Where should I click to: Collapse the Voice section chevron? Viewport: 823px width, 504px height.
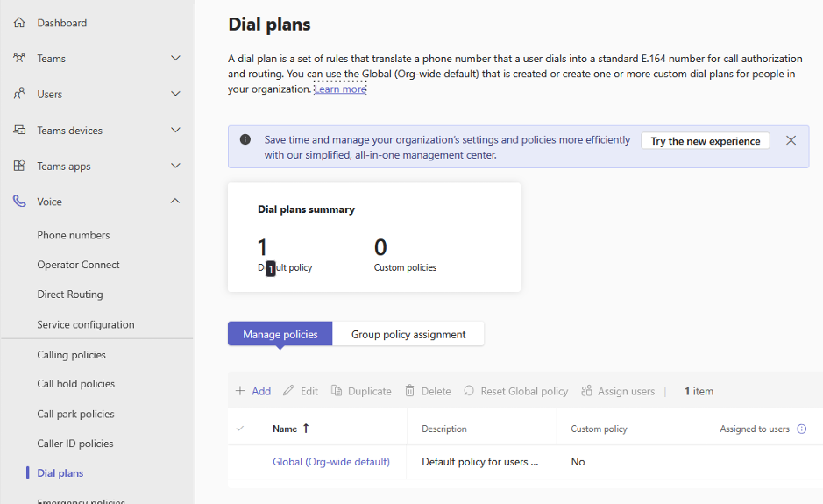click(175, 201)
